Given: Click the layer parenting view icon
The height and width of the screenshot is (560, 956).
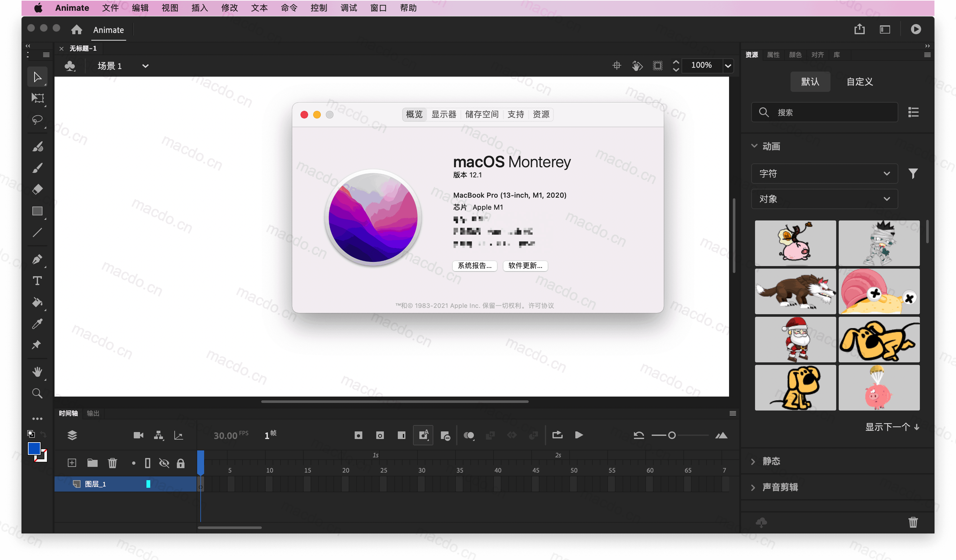Looking at the screenshot, I should [158, 435].
